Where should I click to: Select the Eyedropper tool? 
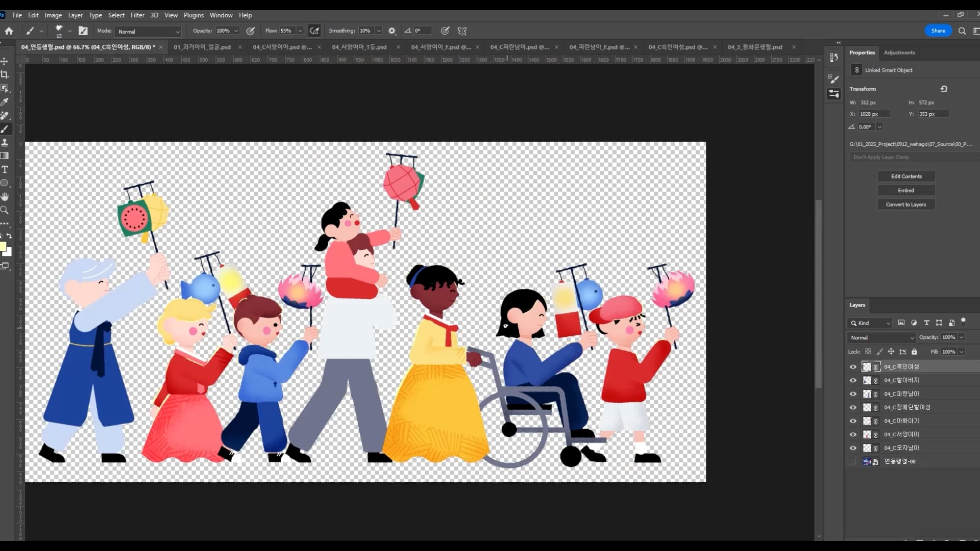click(x=5, y=102)
